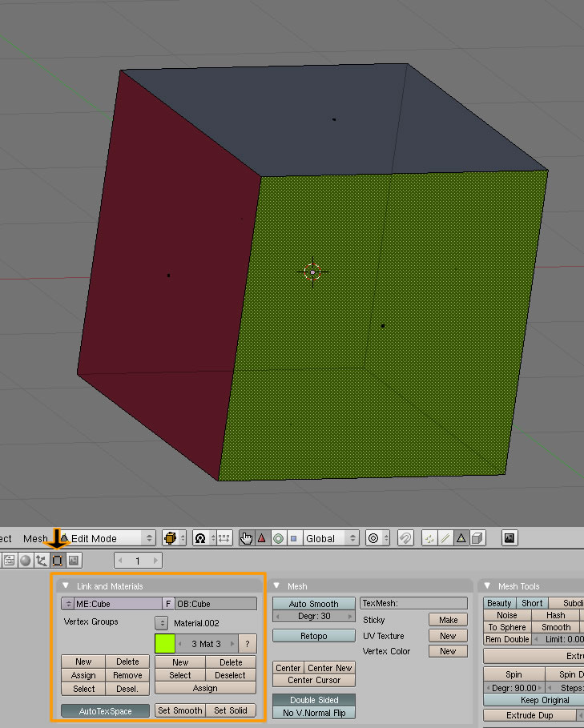Toggle occlude background geometry cube
584x728 pixels.
(477, 538)
